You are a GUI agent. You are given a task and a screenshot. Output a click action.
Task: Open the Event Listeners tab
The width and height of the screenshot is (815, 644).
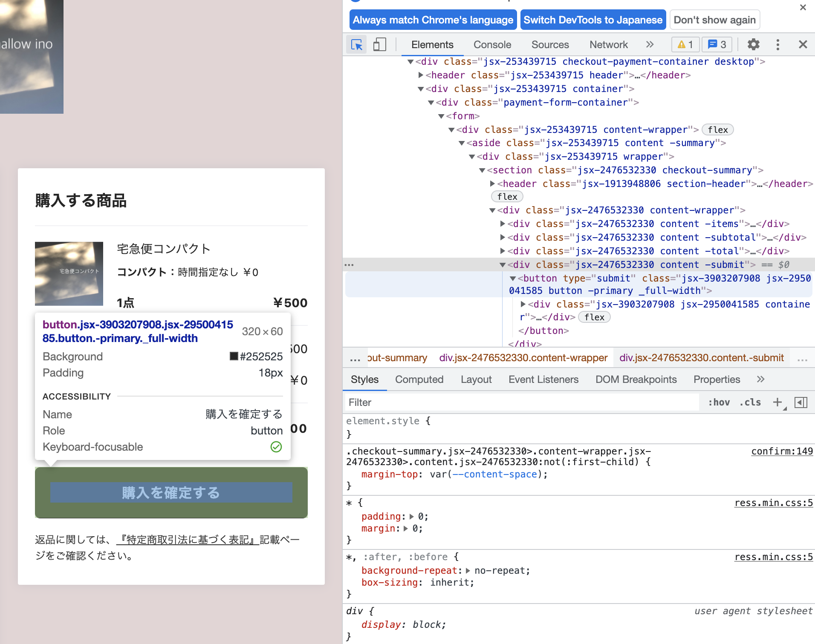click(x=543, y=379)
